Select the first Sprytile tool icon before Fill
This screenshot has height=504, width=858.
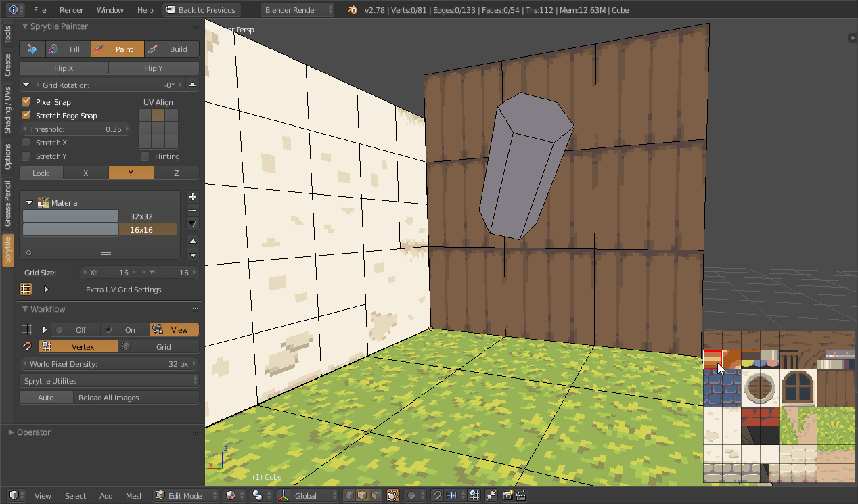click(32, 49)
